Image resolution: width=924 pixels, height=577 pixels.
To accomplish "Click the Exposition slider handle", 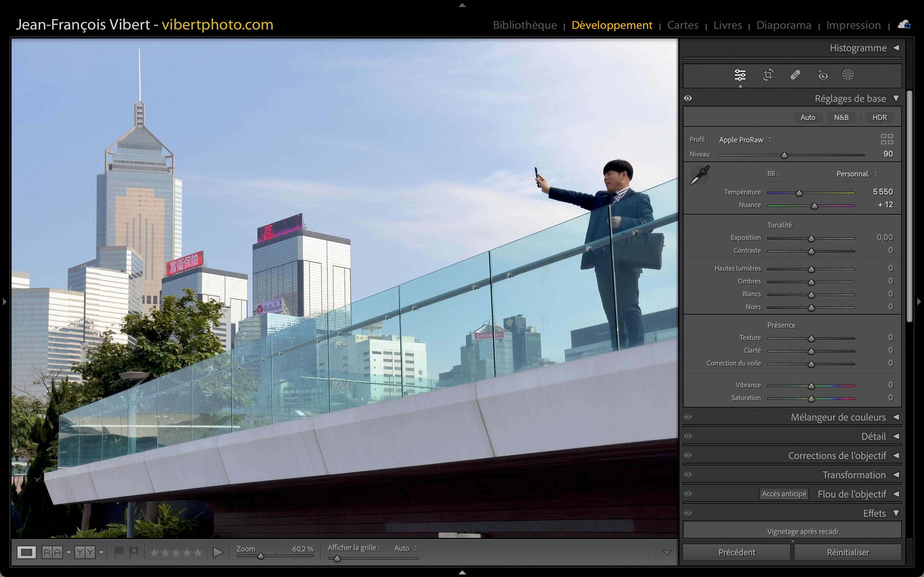I will (x=811, y=239).
